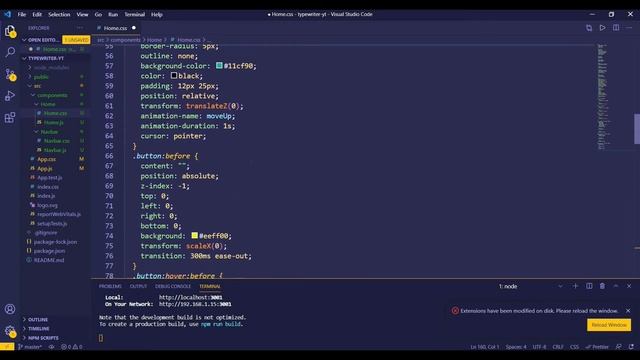Collapse the Open Editors section
This screenshot has width=640, height=360.
[x=42, y=40]
